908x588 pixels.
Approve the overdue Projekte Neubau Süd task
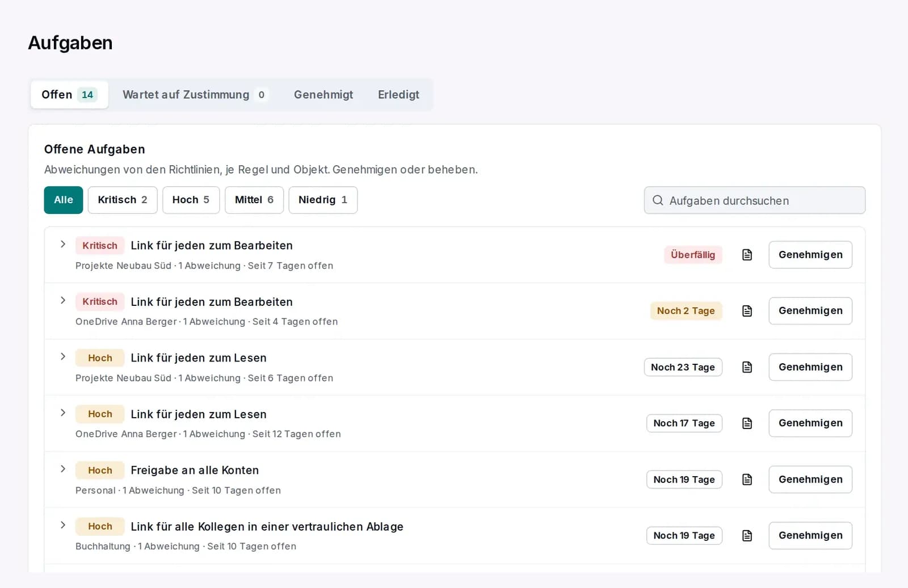coord(810,255)
